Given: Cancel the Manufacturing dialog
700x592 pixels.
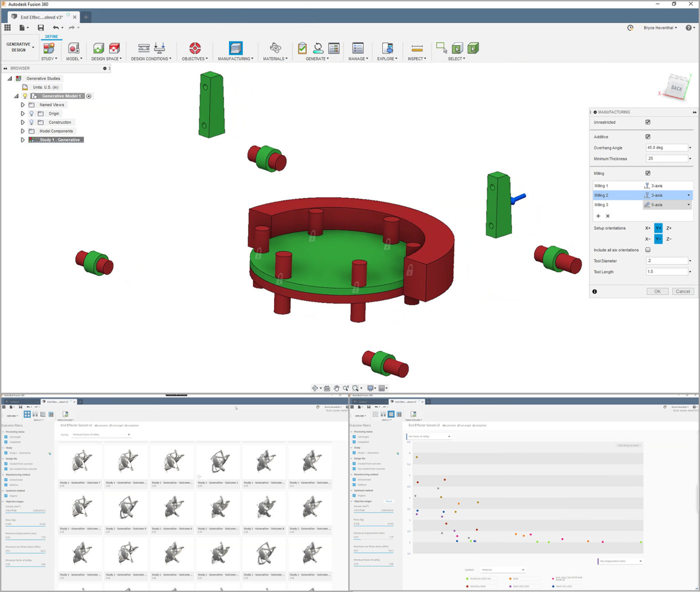Looking at the screenshot, I should (683, 291).
